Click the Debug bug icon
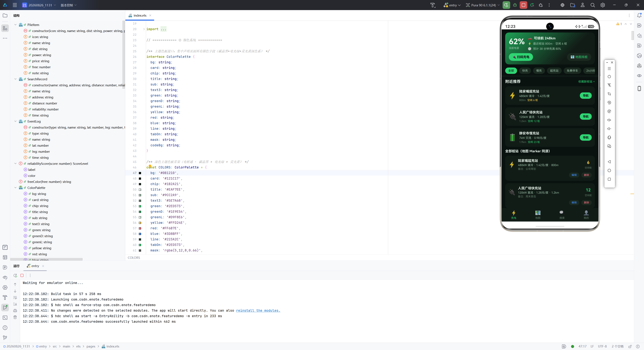The width and height of the screenshot is (644, 350). click(x=515, y=5)
